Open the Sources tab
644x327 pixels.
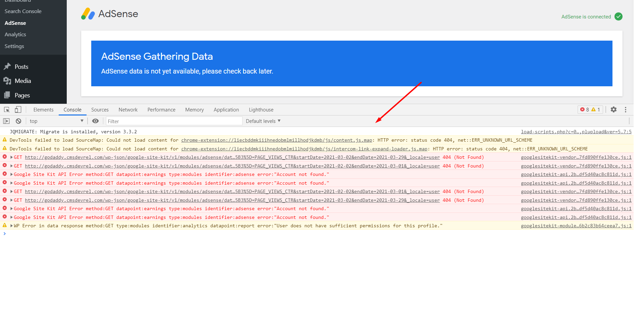coord(100,109)
